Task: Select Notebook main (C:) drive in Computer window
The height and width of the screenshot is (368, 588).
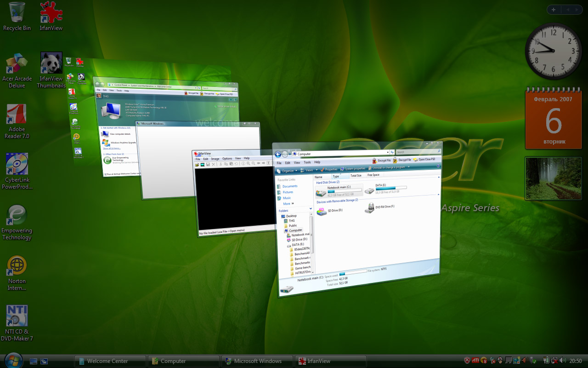Action: point(339,191)
